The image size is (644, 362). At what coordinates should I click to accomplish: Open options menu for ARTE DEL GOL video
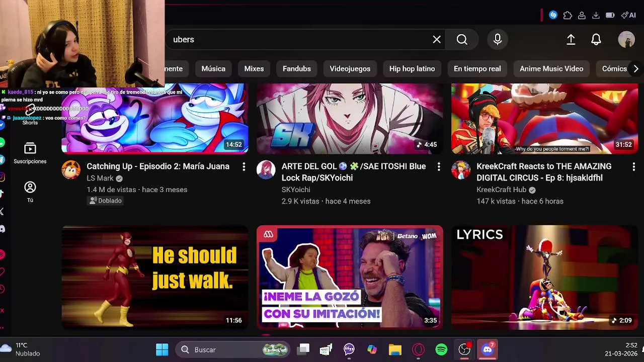[439, 166]
